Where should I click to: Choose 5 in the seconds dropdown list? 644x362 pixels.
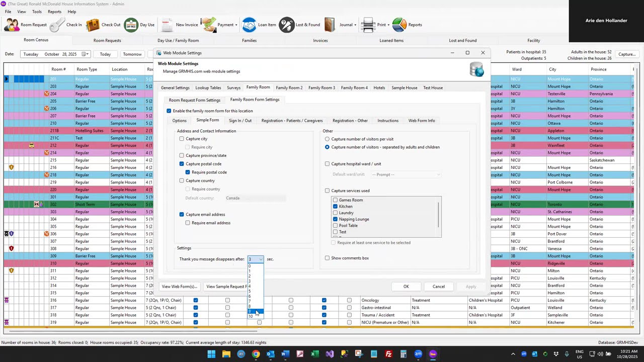click(256, 291)
